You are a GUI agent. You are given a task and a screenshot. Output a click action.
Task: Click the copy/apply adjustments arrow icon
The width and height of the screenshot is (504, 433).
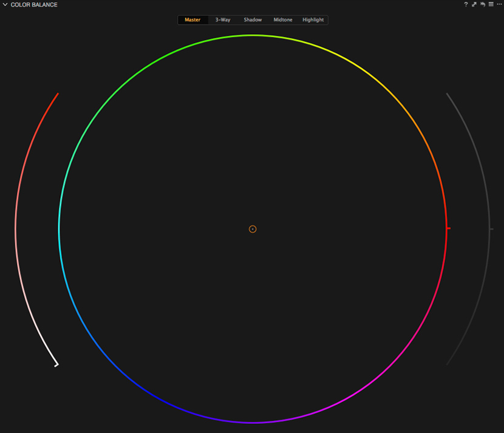(474, 4)
